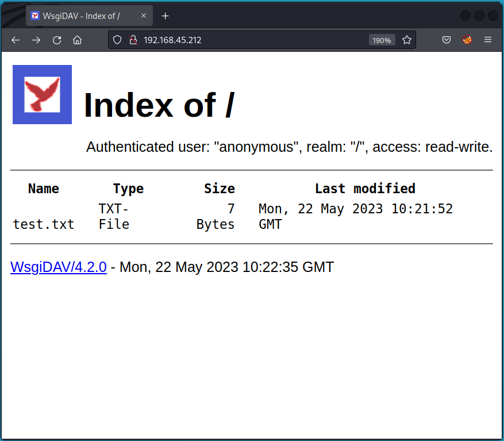This screenshot has width=504, height=441.
Task: Select the WsgiDAV - Index of / tab
Action: [80, 16]
